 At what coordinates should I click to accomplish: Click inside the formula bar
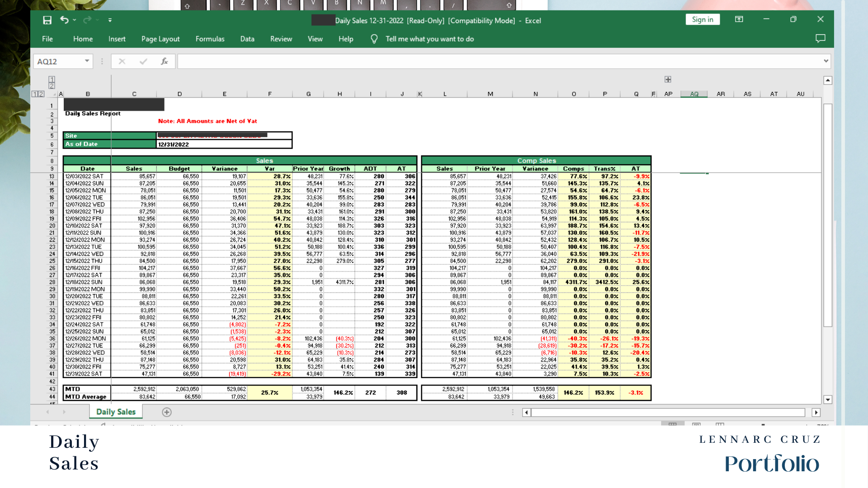click(499, 61)
